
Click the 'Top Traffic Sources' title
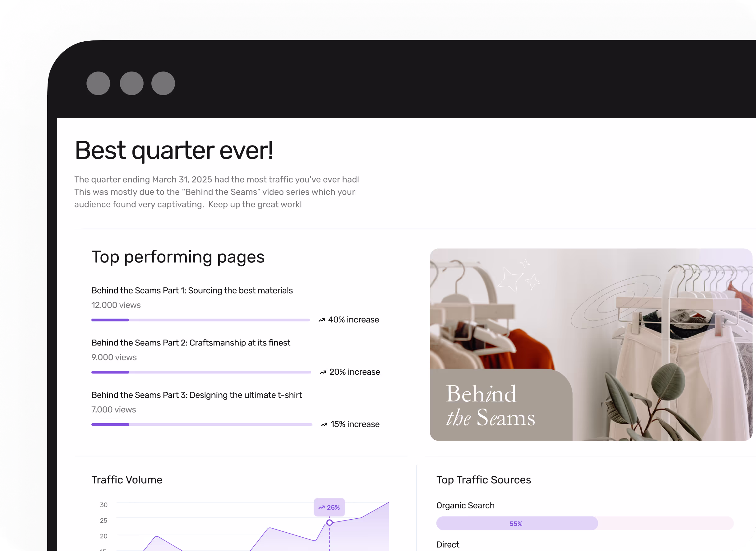(484, 480)
